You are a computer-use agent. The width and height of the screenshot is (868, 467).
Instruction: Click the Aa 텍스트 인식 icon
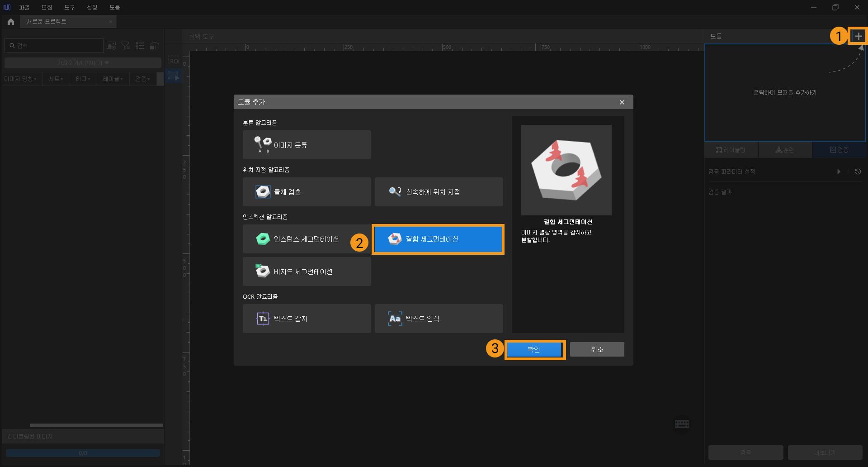pos(395,319)
